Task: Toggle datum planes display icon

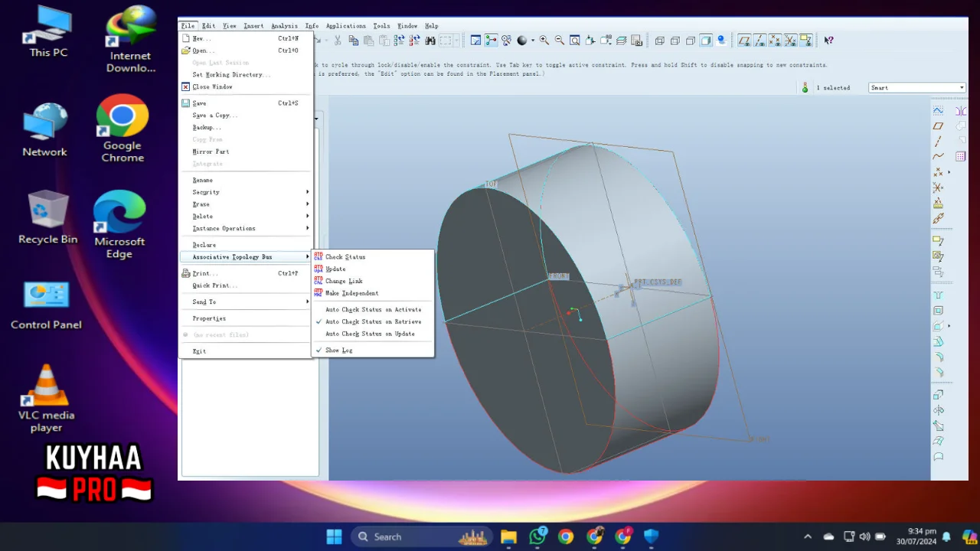Action: [745, 40]
